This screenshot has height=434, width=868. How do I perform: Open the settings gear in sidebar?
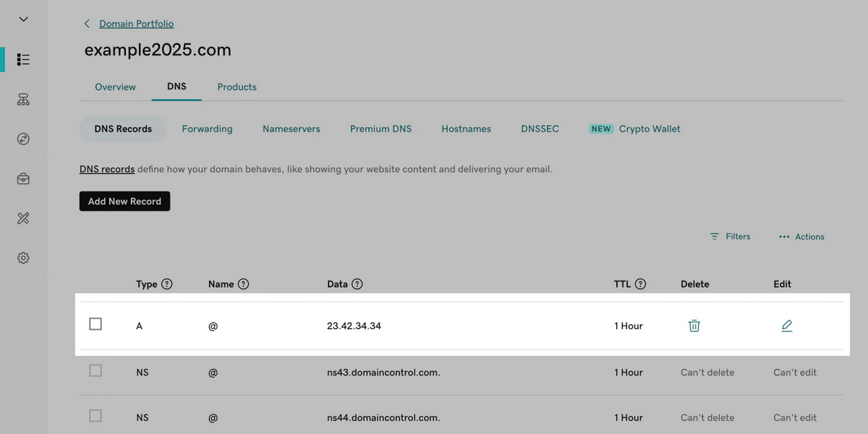pos(23,258)
